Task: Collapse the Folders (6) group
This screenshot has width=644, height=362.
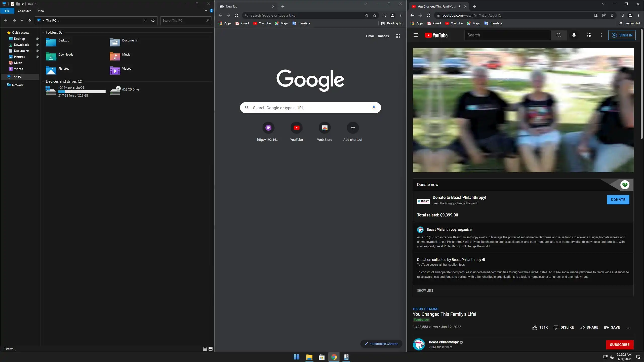Action: (x=43, y=32)
